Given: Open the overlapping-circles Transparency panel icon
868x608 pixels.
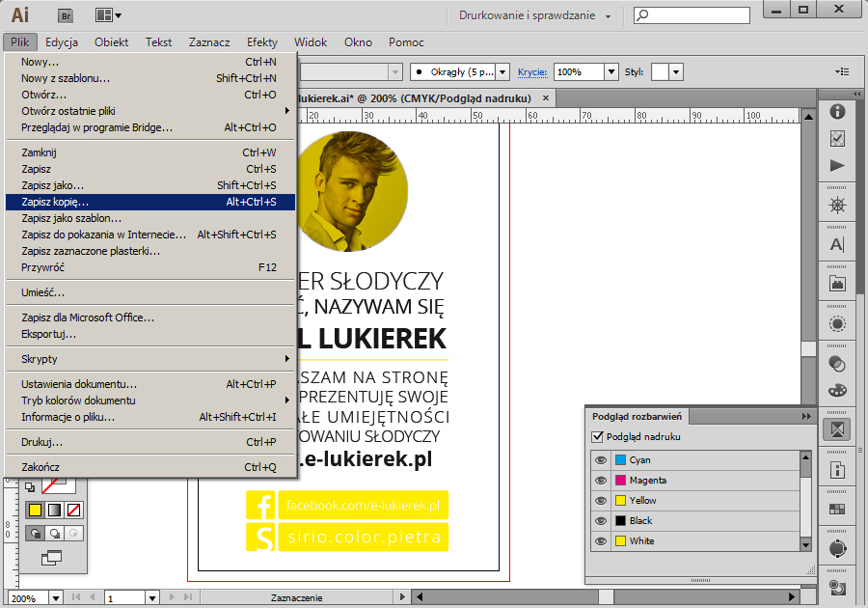Looking at the screenshot, I should click(x=837, y=363).
